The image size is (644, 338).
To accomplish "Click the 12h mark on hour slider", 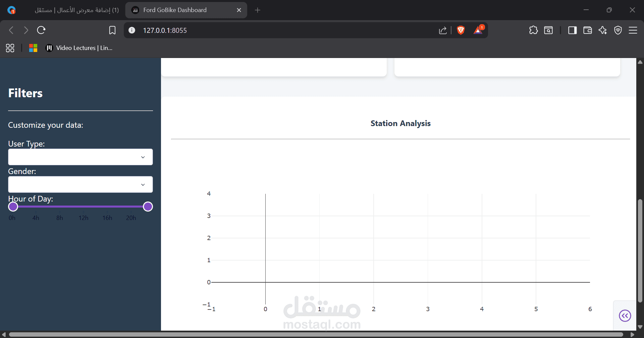I will coord(84,218).
